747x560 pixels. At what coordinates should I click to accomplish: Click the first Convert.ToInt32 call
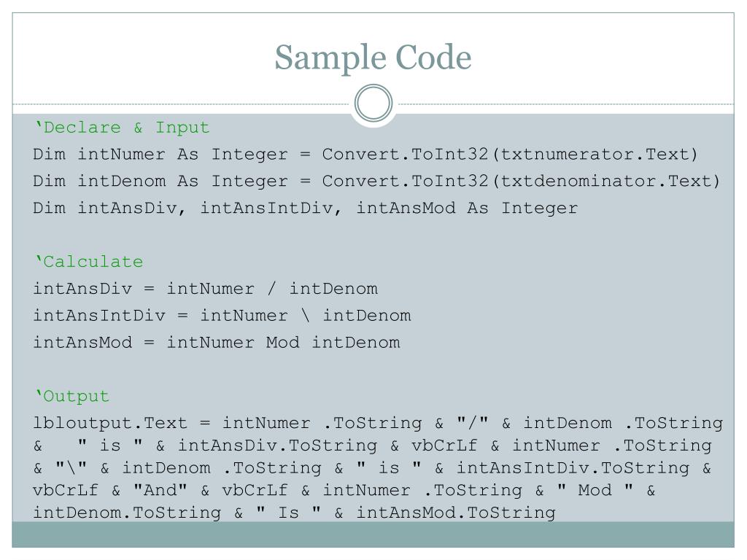pyautogui.click(x=405, y=155)
